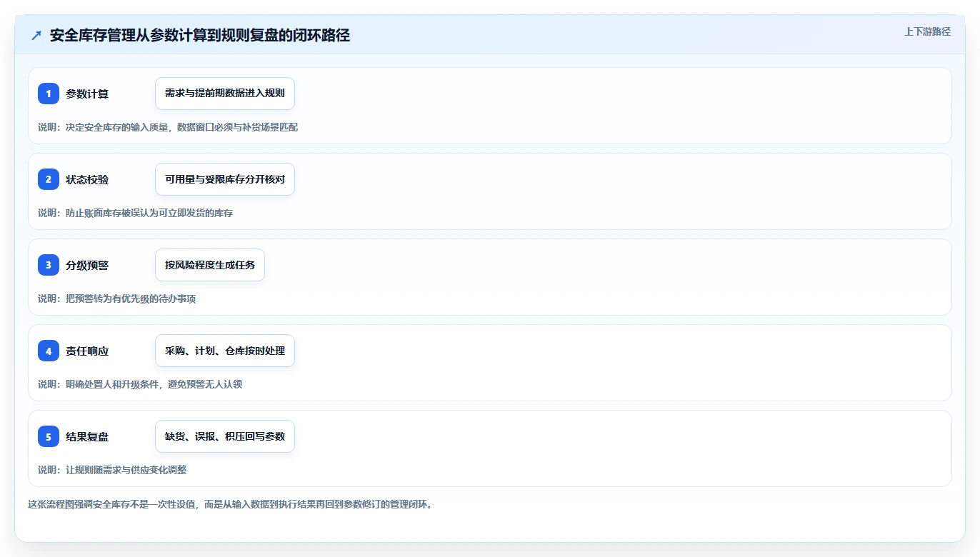Image resolution: width=980 pixels, height=557 pixels.
Task: Click the step 2 number badge
Action: click(x=49, y=179)
